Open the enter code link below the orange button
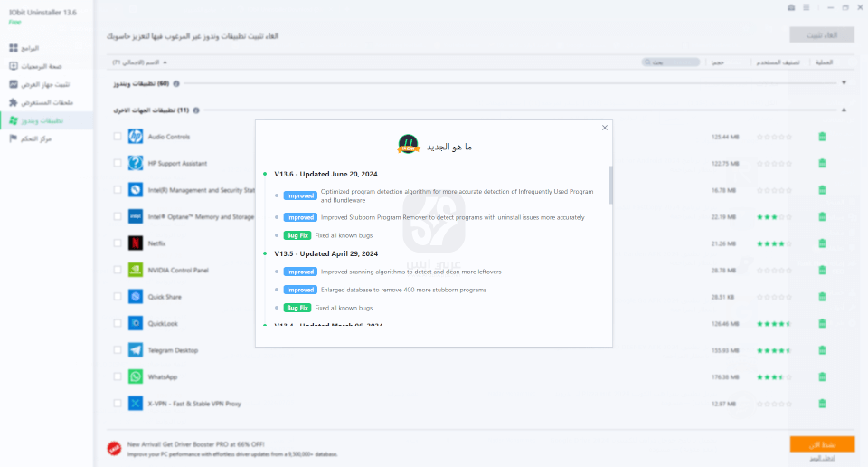This screenshot has height=467, width=868. 822,458
